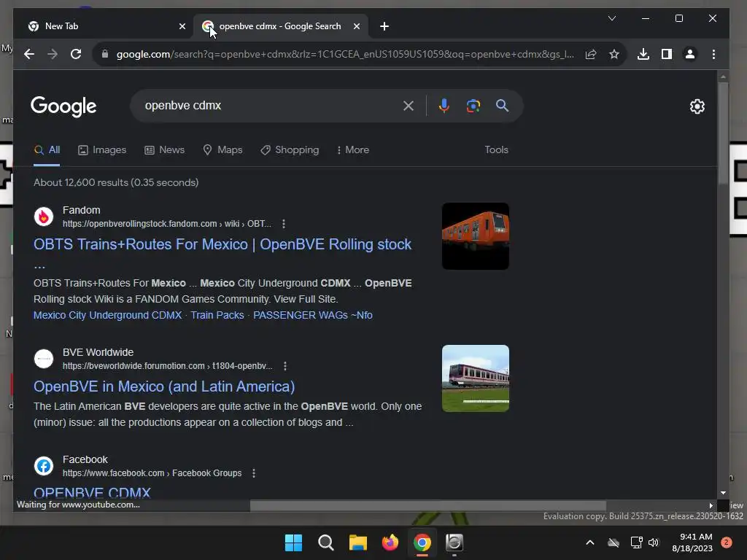Screen dimensions: 747x560
Task: Open OpenBVE in Mexico (and Latin America)
Action: (x=164, y=386)
